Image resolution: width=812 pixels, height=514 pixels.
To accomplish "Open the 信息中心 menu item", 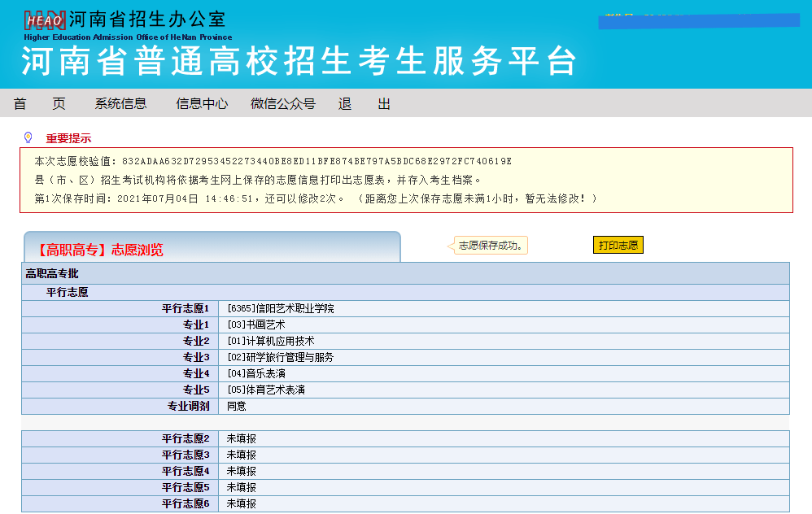I will click(x=200, y=103).
